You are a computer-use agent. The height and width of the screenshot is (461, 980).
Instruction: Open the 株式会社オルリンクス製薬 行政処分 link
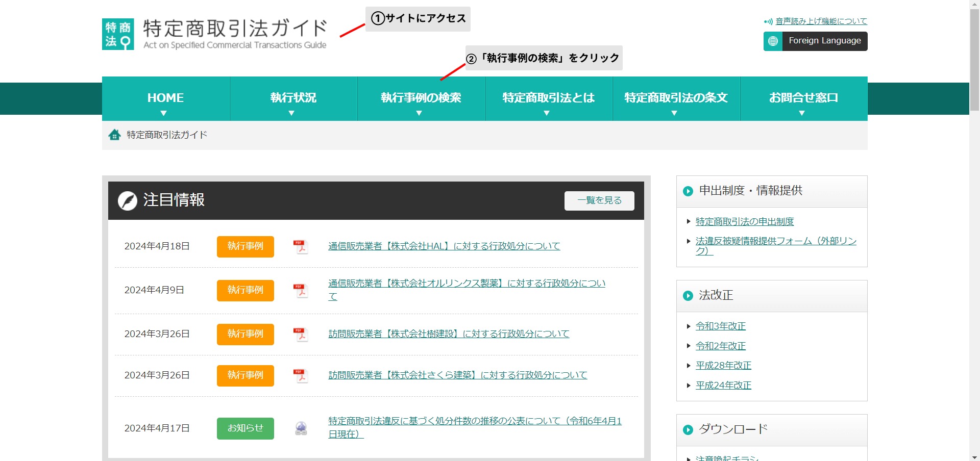[x=467, y=290]
